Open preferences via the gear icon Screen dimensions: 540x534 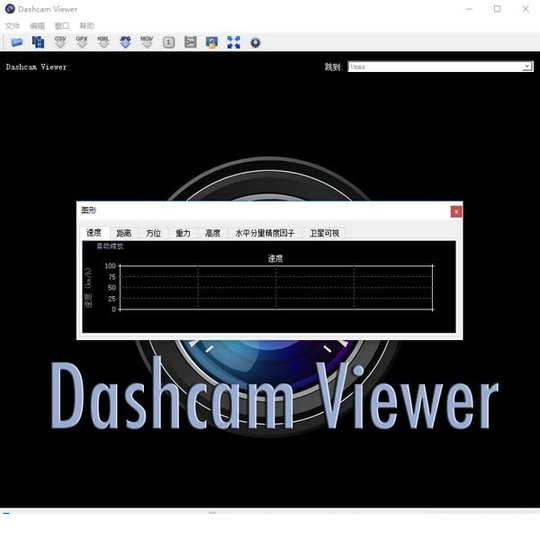click(x=255, y=43)
